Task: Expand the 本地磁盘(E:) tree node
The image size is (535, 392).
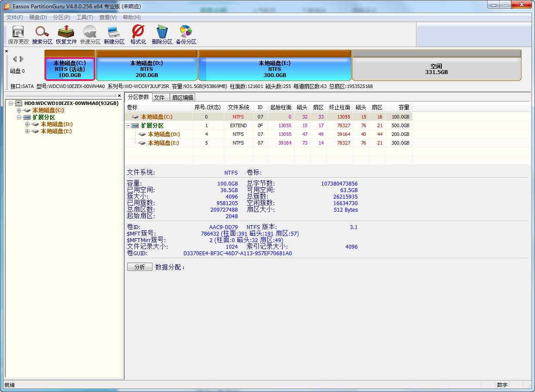Action: coord(27,131)
